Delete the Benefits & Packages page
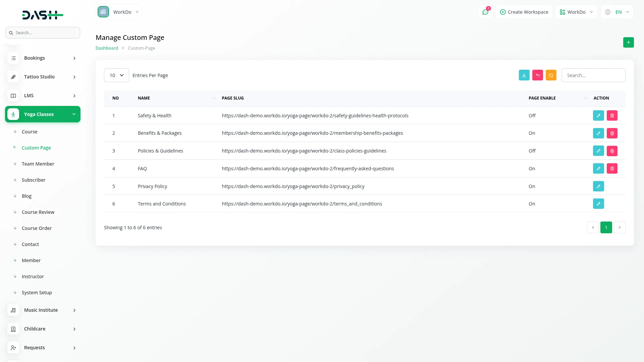 612,133
